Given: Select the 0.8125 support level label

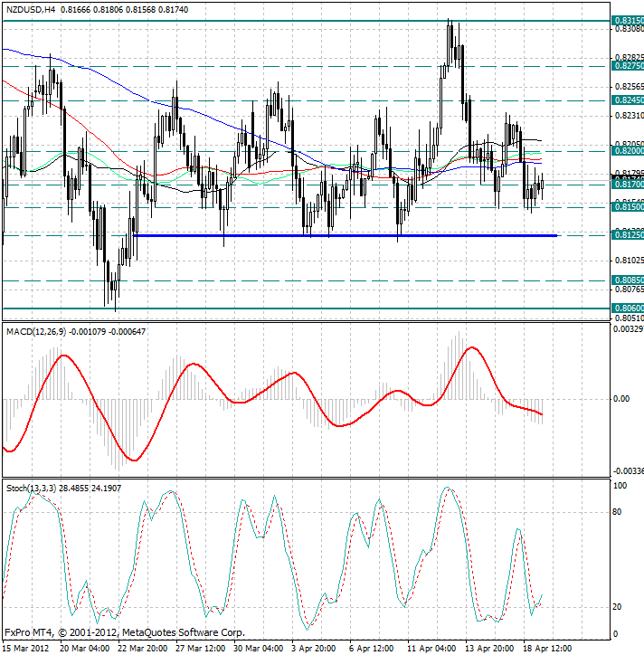Looking at the screenshot, I should [x=628, y=235].
